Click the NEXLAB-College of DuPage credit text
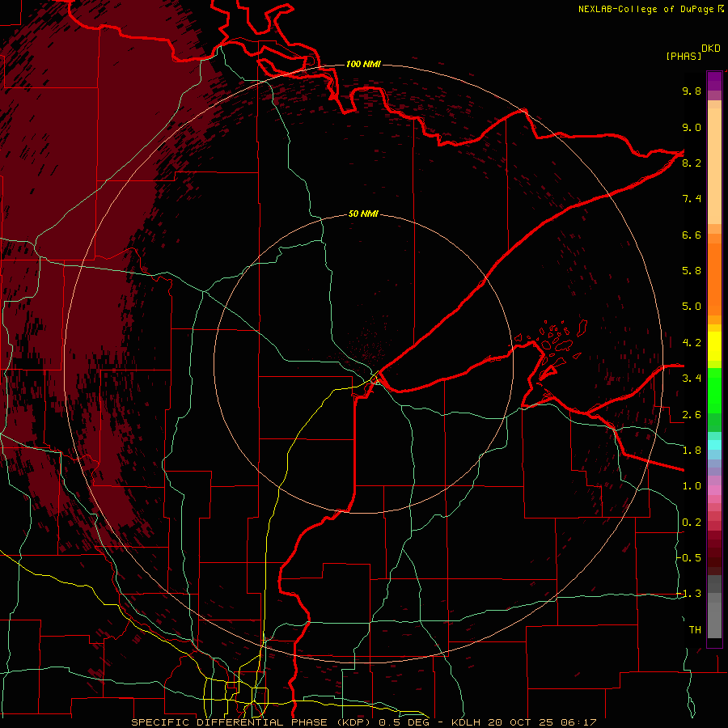 tap(647, 9)
